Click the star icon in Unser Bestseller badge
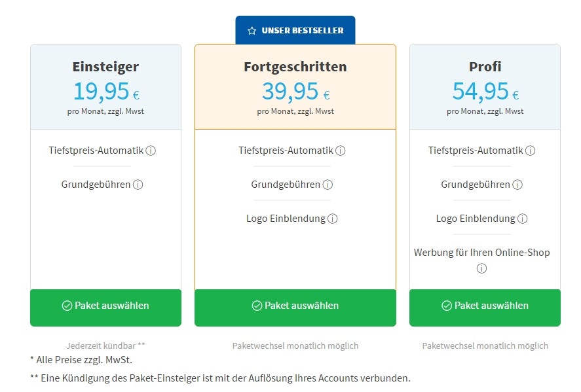The image size is (581, 392). [x=252, y=31]
